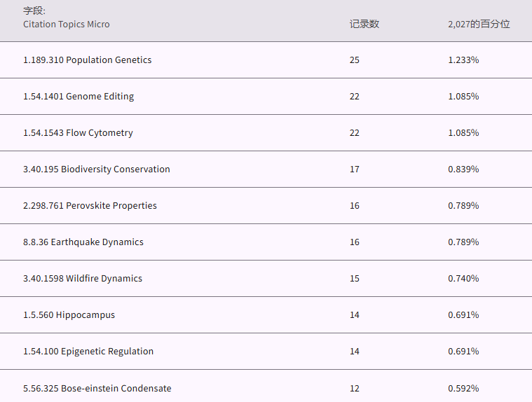This screenshot has width=532, height=402.
Task: Click the 记录数 column header
Action: click(364, 24)
